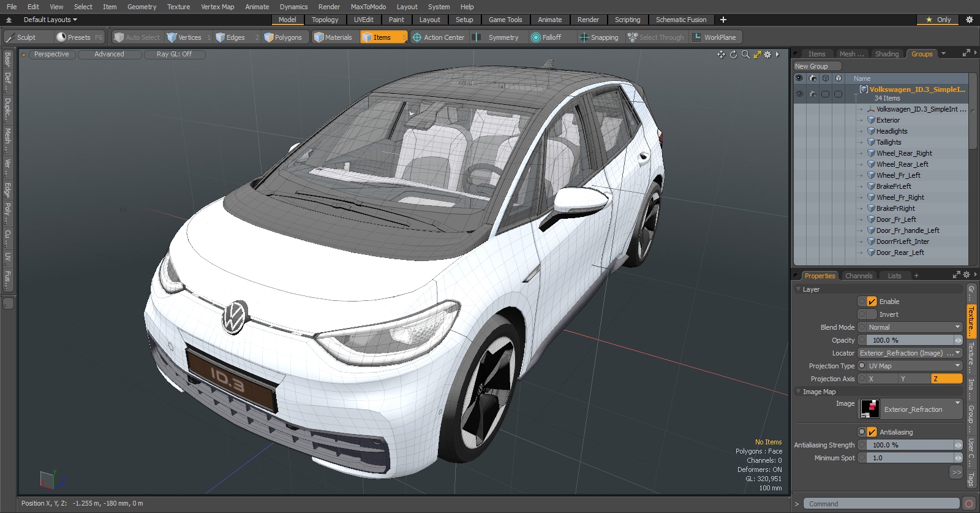Toggle visibility eye for Volkswagen_ID.3 group
Viewport: 980px width, 513px height.
799,94
